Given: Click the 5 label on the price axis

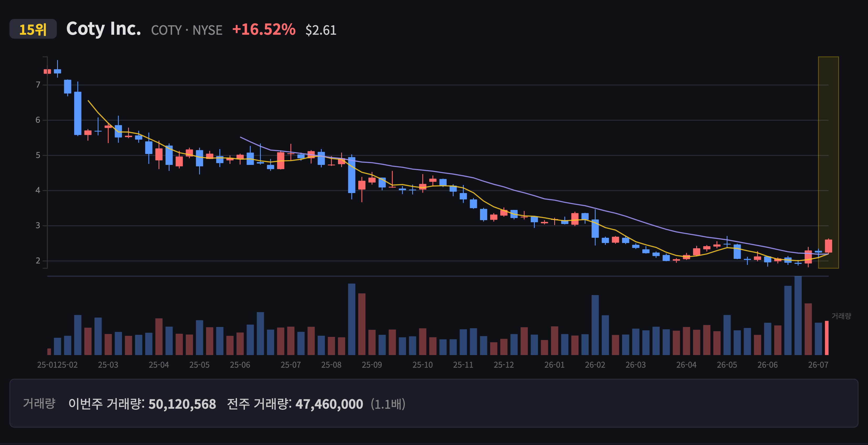Looking at the screenshot, I should [x=38, y=155].
